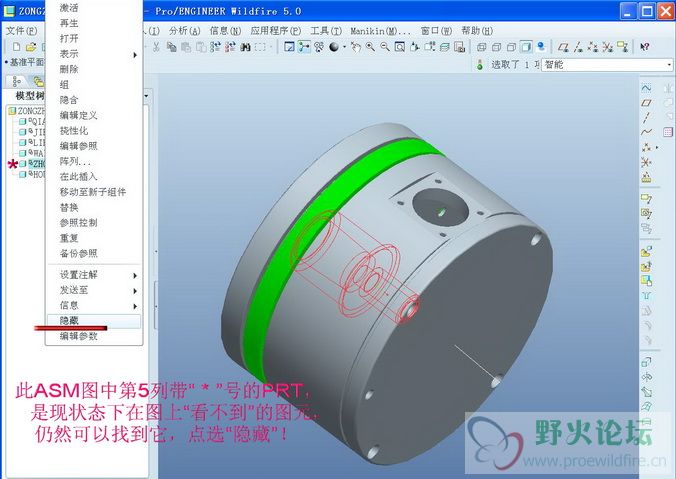Screen dimensions: 676x479
Task: Open the 工具(T) menu
Action: coord(326,31)
